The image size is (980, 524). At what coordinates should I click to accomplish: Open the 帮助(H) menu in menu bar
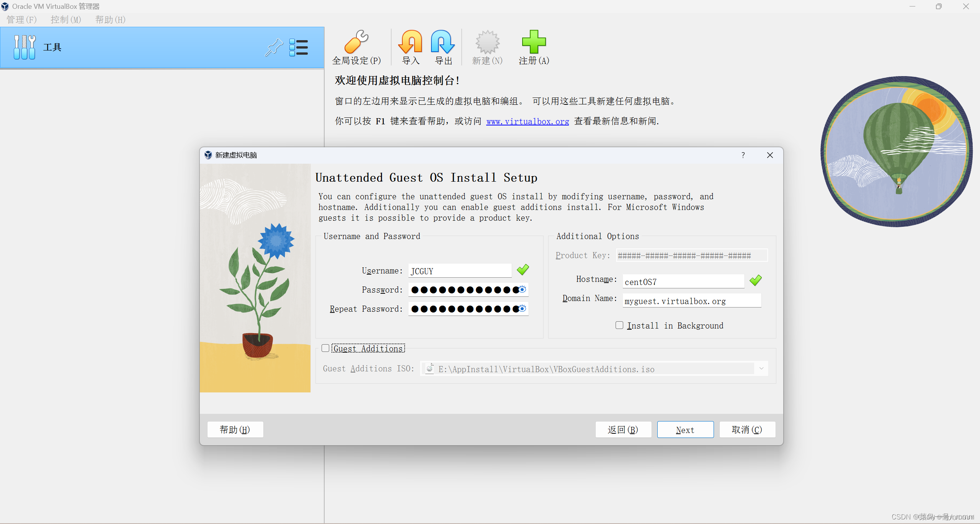[x=110, y=20]
